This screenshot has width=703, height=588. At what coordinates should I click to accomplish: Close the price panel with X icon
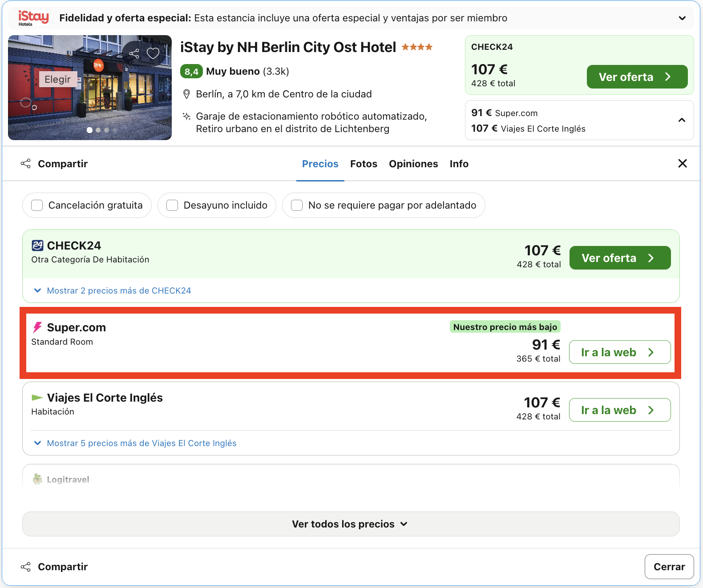(683, 163)
